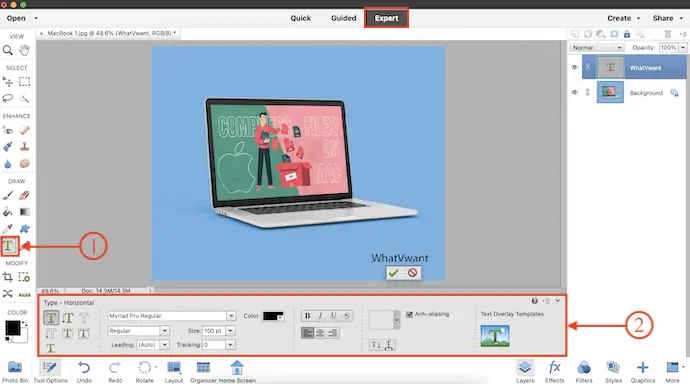The image size is (690, 384).
Task: Open Leading (Auto) dropdown
Action: [164, 345]
